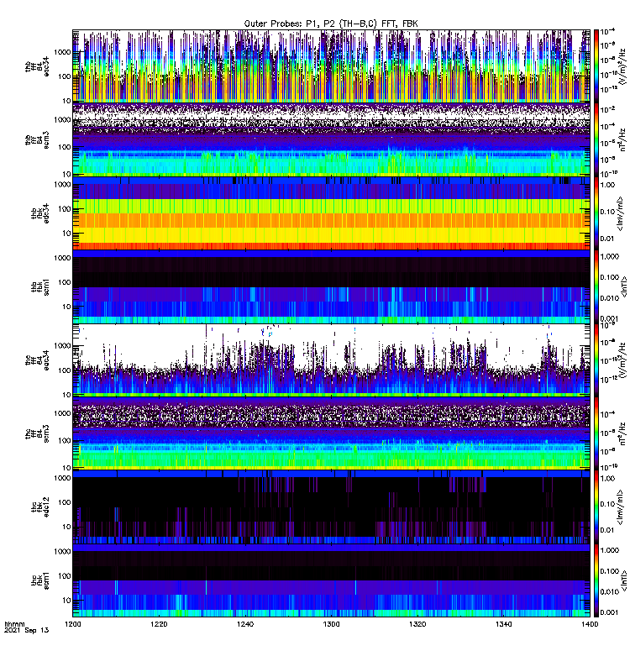
Task: Click the thb eac34 panel color bar
Action: click(596, 66)
